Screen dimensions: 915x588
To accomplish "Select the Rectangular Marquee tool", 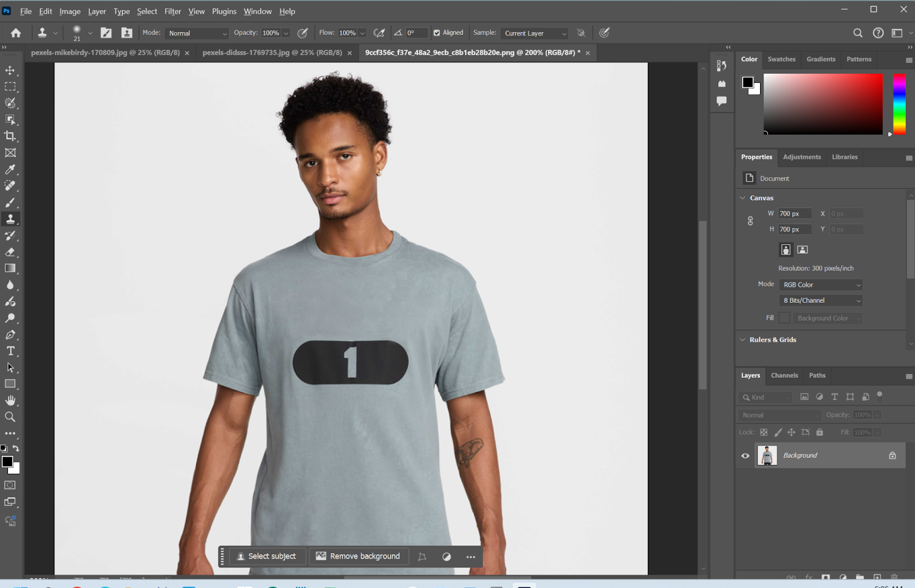I will click(x=10, y=87).
